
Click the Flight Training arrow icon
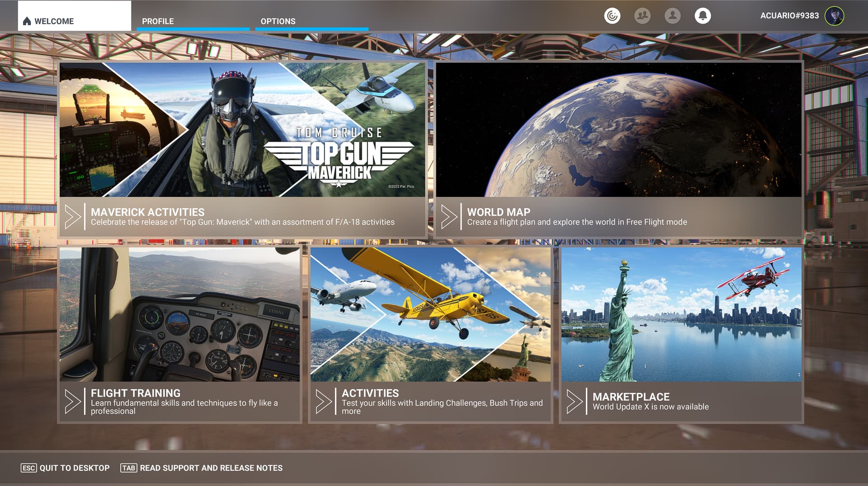pos(73,402)
